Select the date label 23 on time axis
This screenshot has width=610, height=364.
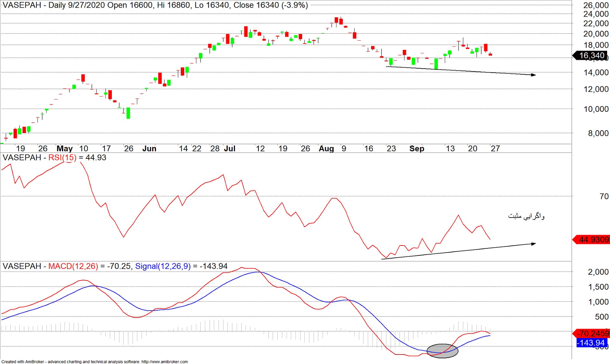(x=391, y=149)
